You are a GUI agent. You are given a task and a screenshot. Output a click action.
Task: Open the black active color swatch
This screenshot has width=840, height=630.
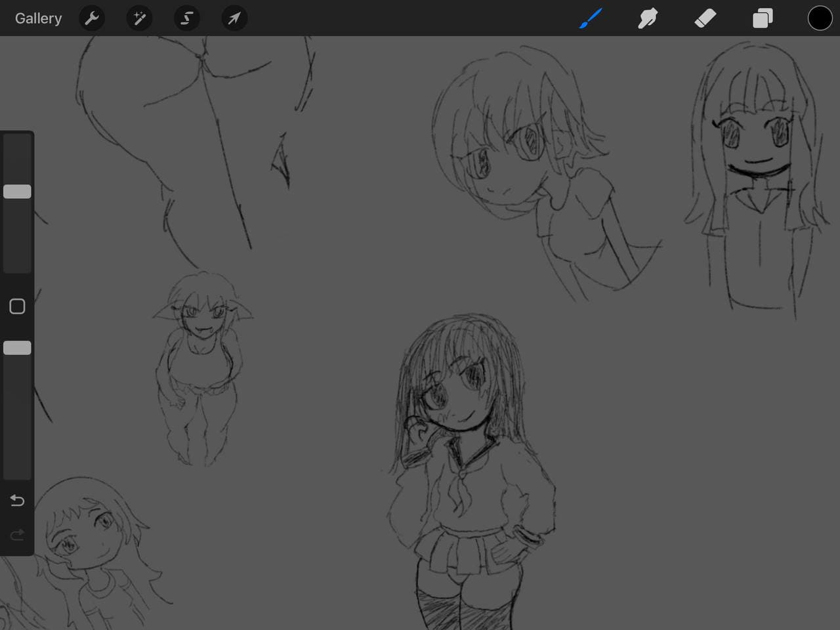click(820, 18)
